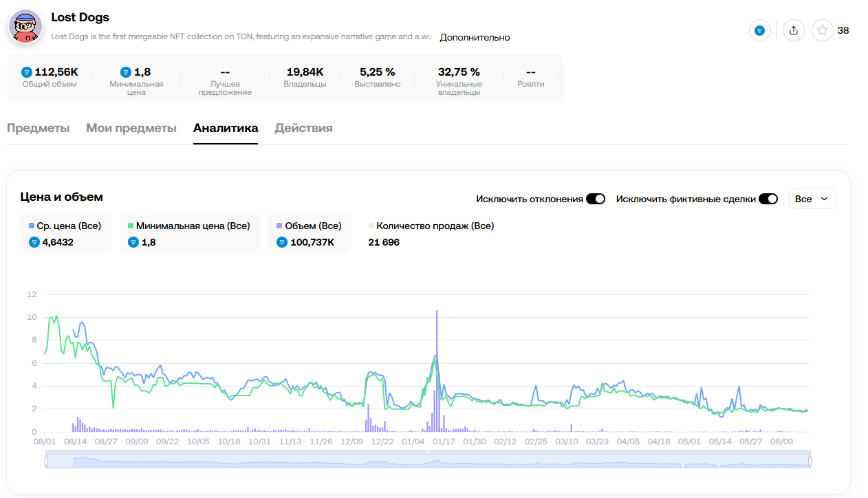The image size is (868, 498).
Task: Click the tallest purple volume bar
Action: [437, 371]
